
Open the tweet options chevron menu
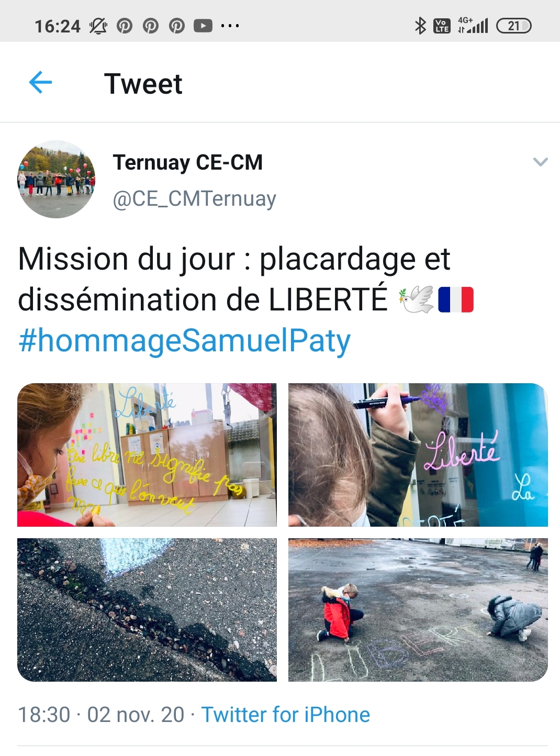click(x=540, y=162)
